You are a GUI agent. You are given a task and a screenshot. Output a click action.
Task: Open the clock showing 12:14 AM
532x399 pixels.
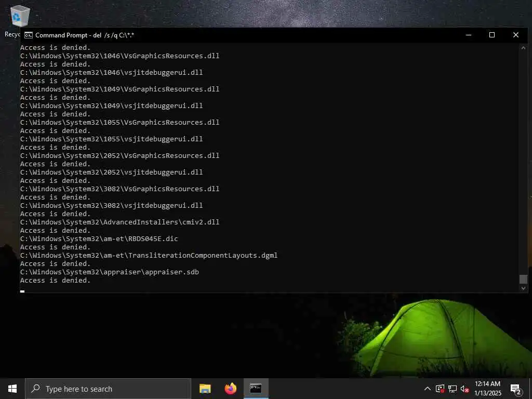coord(487,389)
